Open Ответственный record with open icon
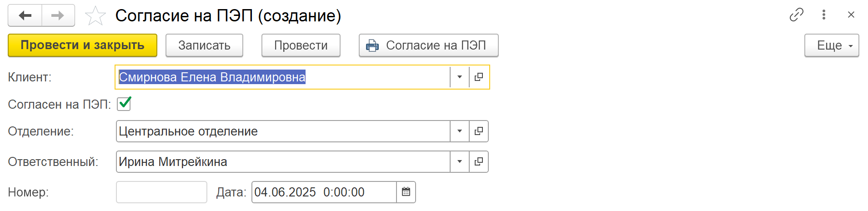The image size is (868, 211). (479, 161)
